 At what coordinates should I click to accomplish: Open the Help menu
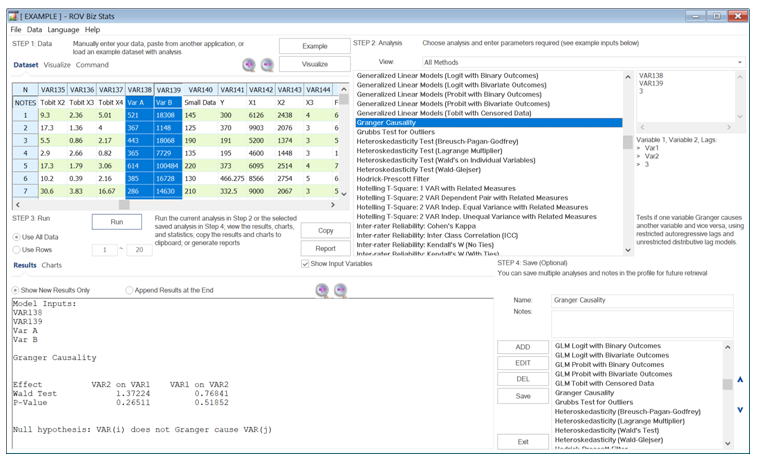coord(92,30)
